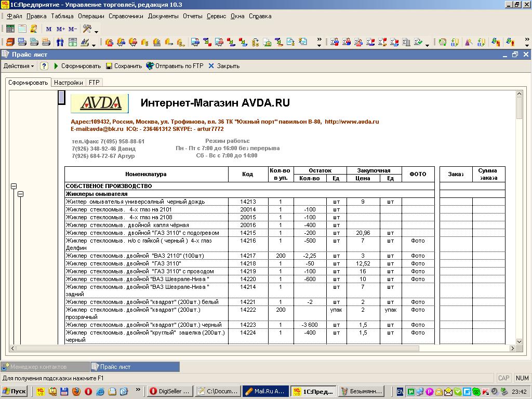Open Firefox from the quick launch bar
The height and width of the screenshot is (399, 532).
(76, 391)
